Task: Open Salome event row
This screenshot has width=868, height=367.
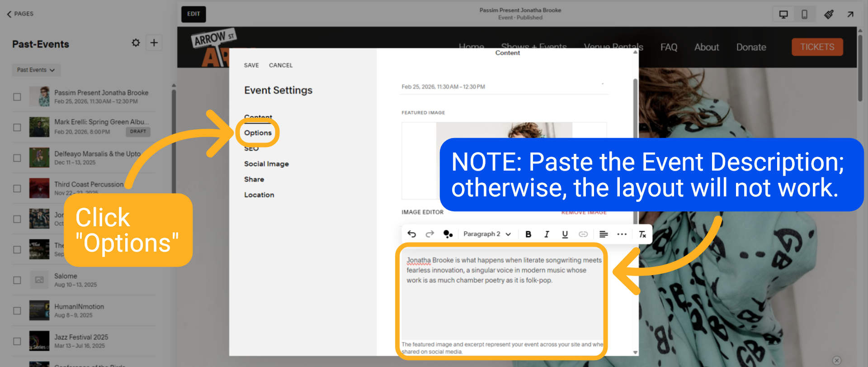Action: tap(84, 280)
